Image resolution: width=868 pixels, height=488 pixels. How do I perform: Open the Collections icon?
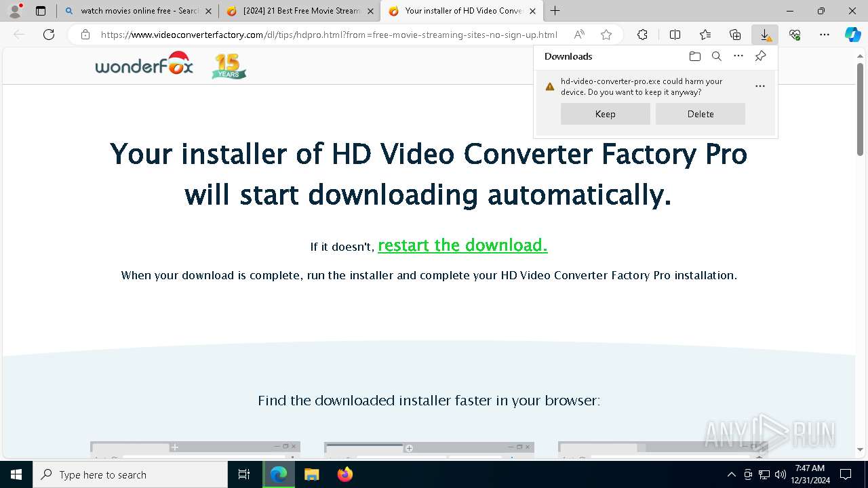(735, 35)
